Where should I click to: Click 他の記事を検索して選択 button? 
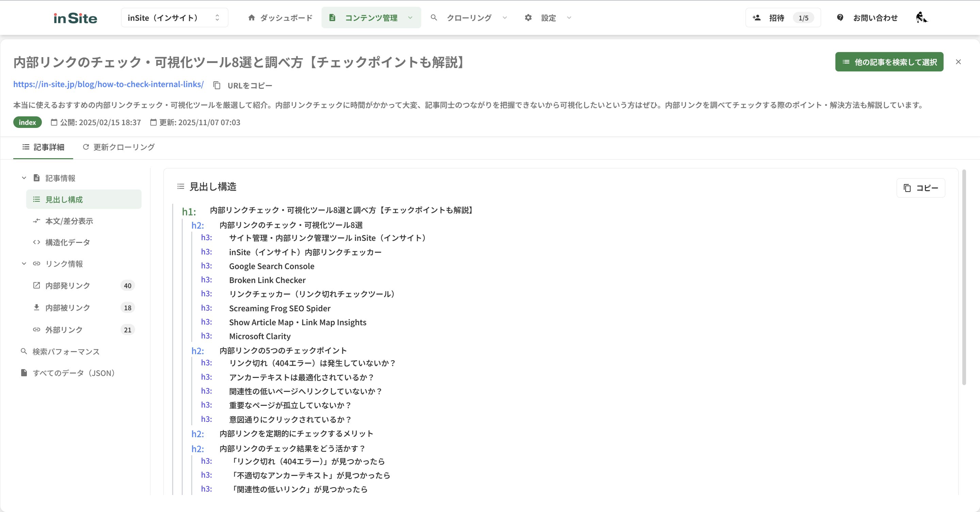coord(889,62)
